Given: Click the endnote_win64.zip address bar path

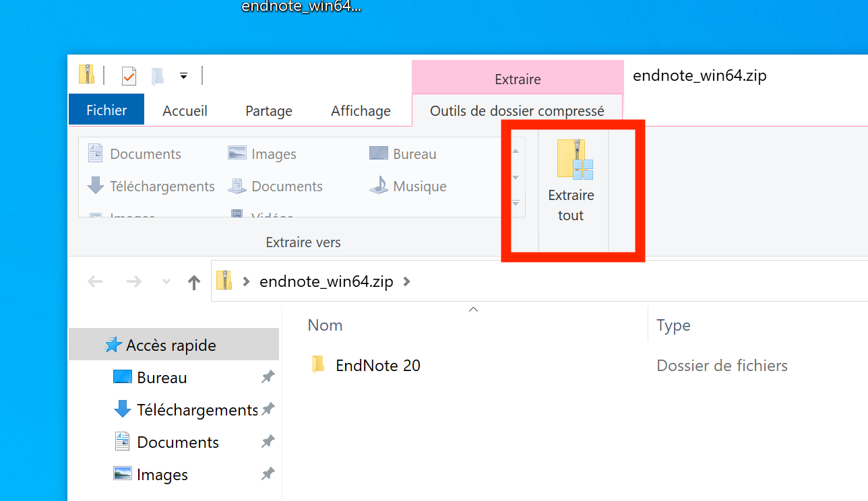Looking at the screenshot, I should click(x=326, y=282).
